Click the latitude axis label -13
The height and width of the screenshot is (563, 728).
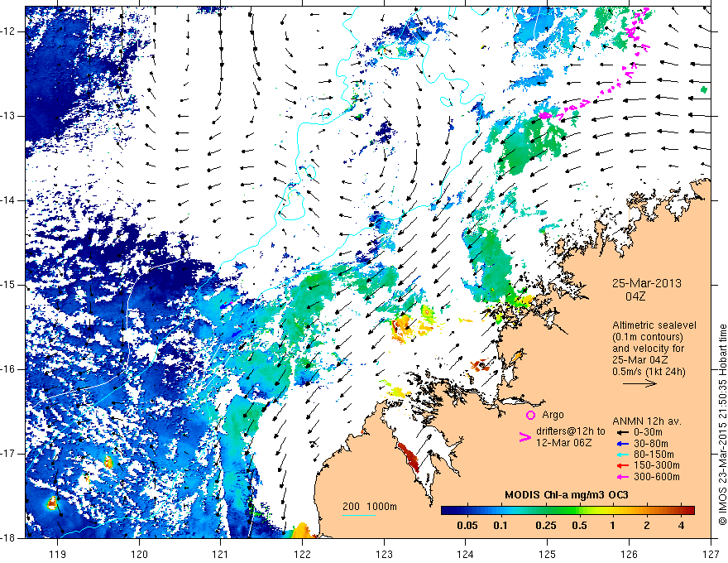[x=8, y=116]
